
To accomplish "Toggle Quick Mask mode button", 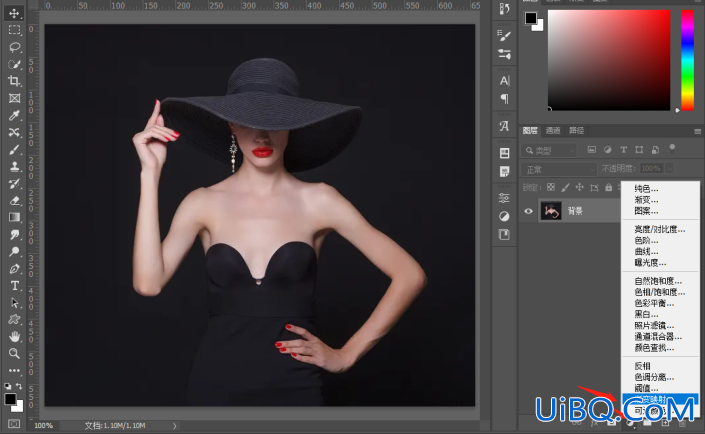I will (x=14, y=424).
